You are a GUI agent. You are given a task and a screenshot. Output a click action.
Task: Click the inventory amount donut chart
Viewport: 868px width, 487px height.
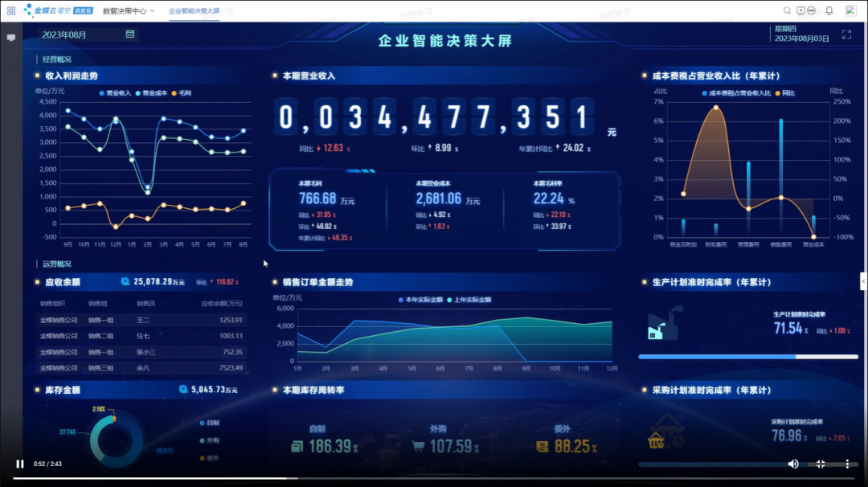(116, 440)
